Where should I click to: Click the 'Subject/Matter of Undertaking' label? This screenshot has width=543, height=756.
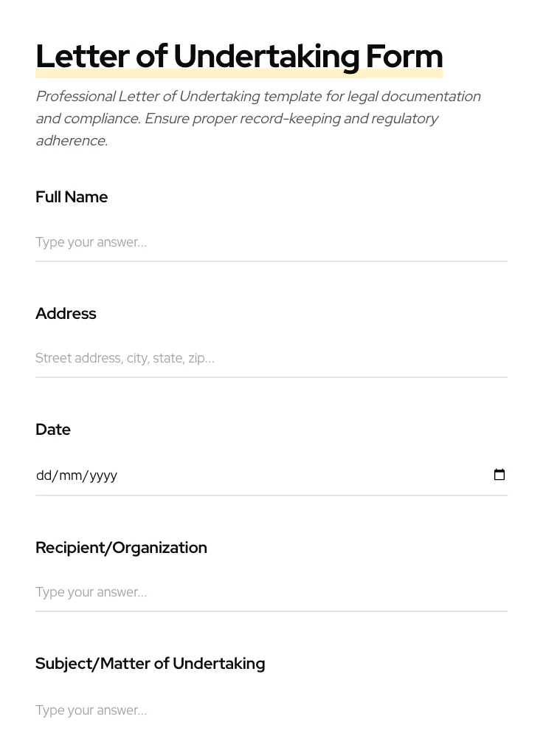(x=150, y=664)
